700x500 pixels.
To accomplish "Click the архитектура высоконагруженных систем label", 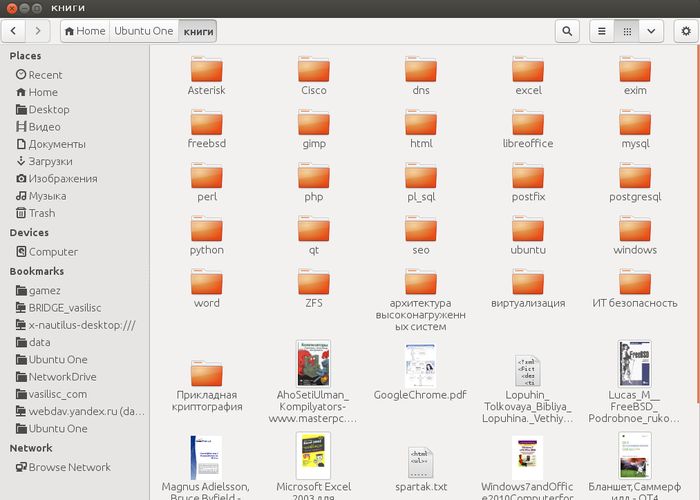I will 421,315.
